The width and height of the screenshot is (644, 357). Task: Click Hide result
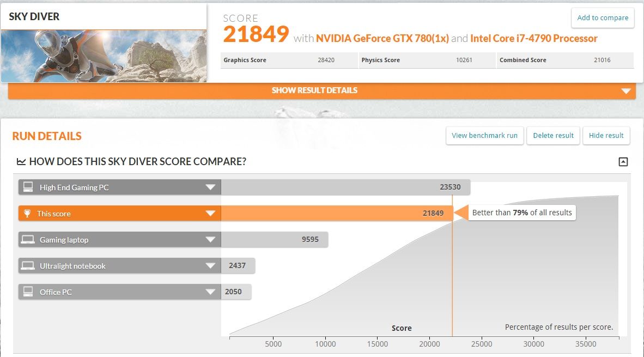[606, 136]
